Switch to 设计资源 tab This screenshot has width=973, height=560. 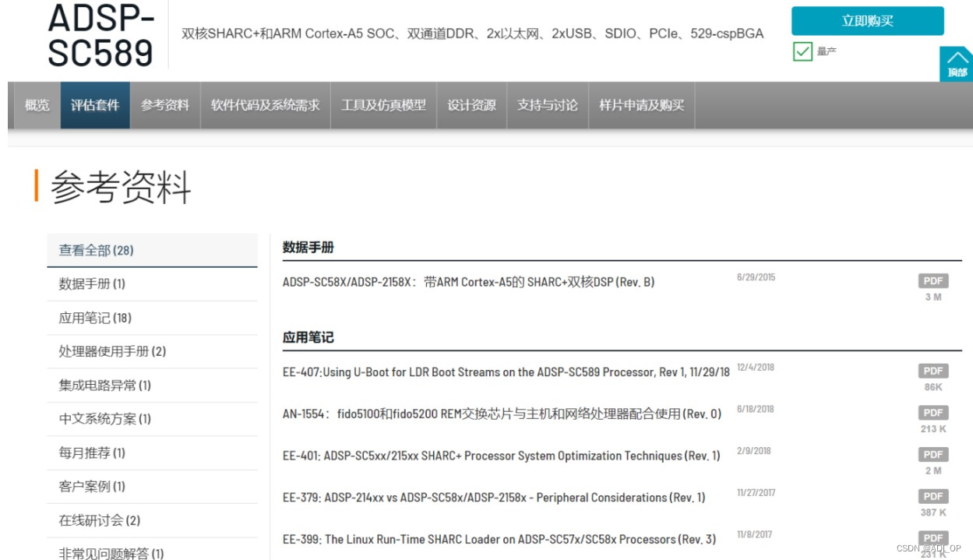(x=472, y=105)
